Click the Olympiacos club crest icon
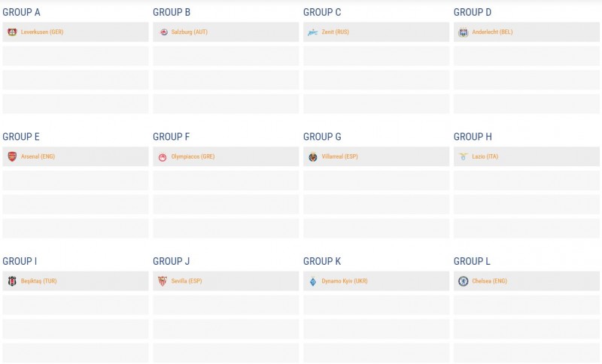 click(163, 157)
